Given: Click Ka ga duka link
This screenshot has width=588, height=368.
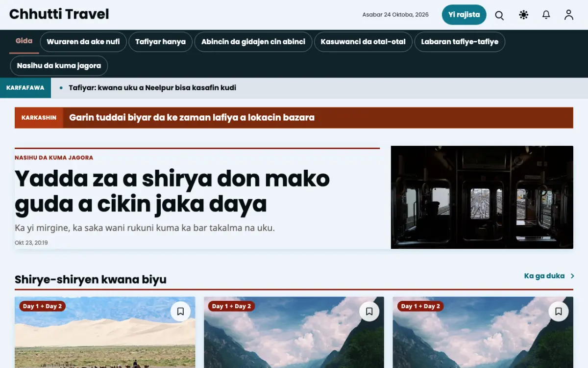Looking at the screenshot, I should (x=544, y=276).
